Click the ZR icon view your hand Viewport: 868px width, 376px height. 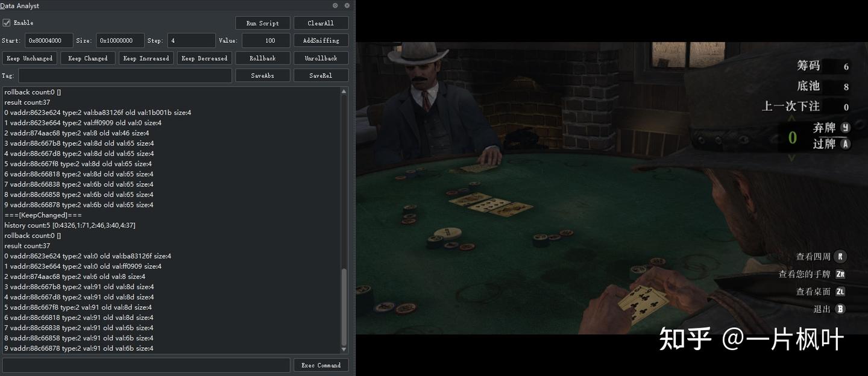pyautogui.click(x=840, y=274)
